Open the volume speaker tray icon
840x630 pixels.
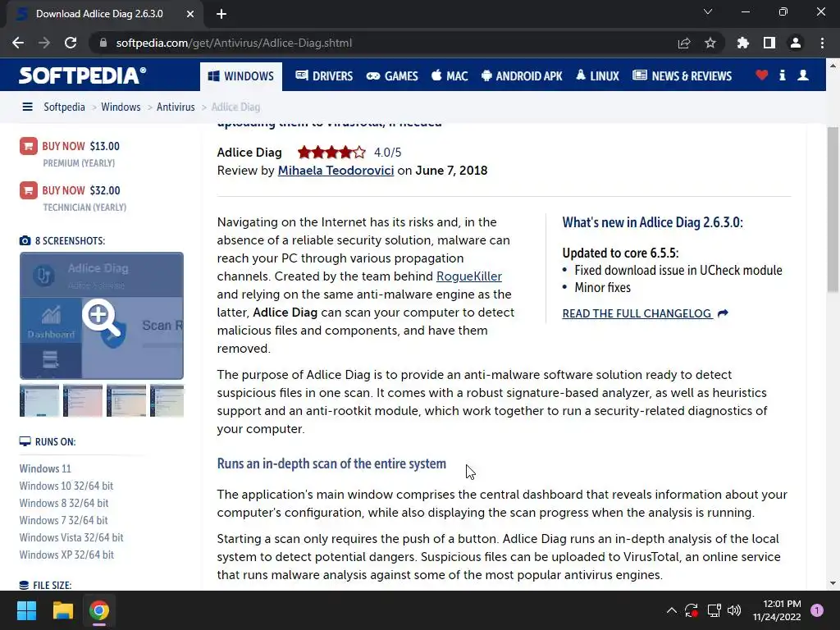[734, 610]
